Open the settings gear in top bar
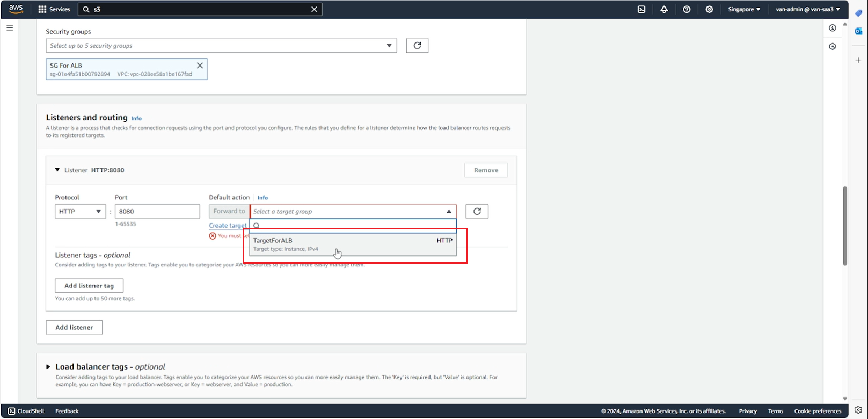Screen dimensions: 868x419 point(709,9)
